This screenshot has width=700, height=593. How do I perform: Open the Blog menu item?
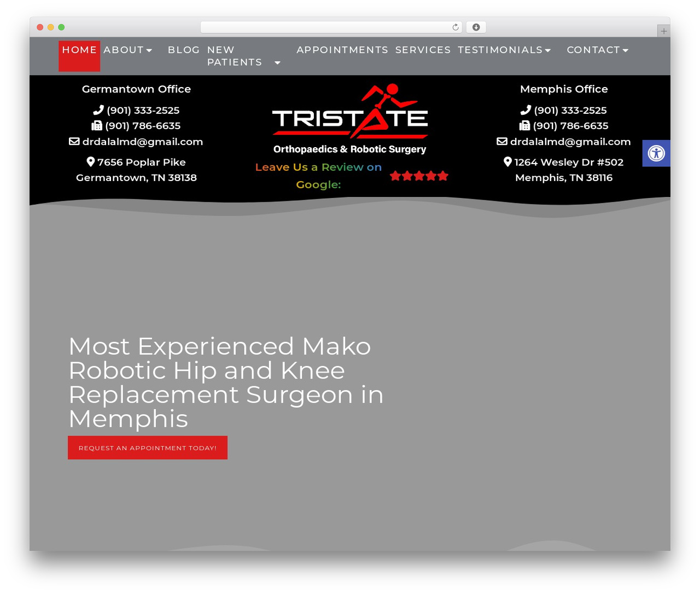click(x=184, y=50)
